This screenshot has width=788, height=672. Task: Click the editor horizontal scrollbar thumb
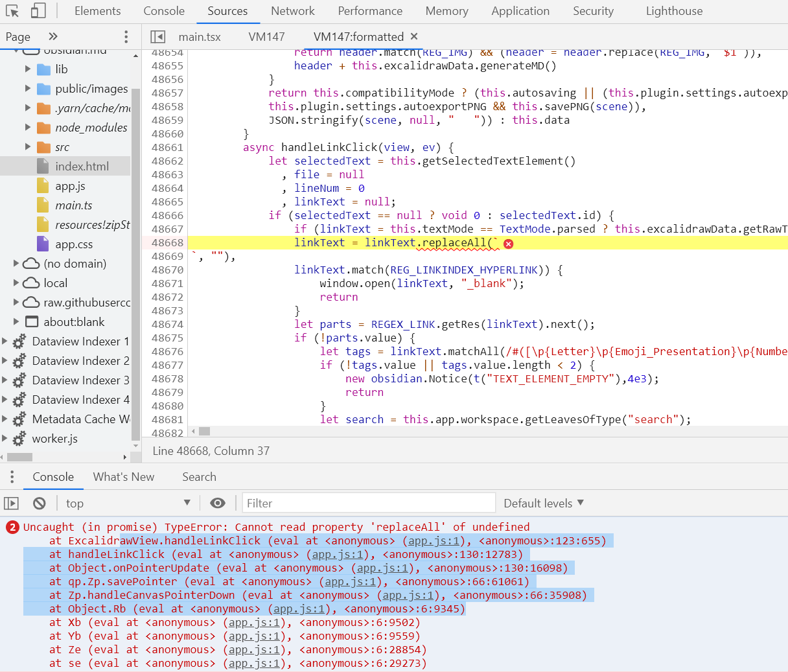205,431
